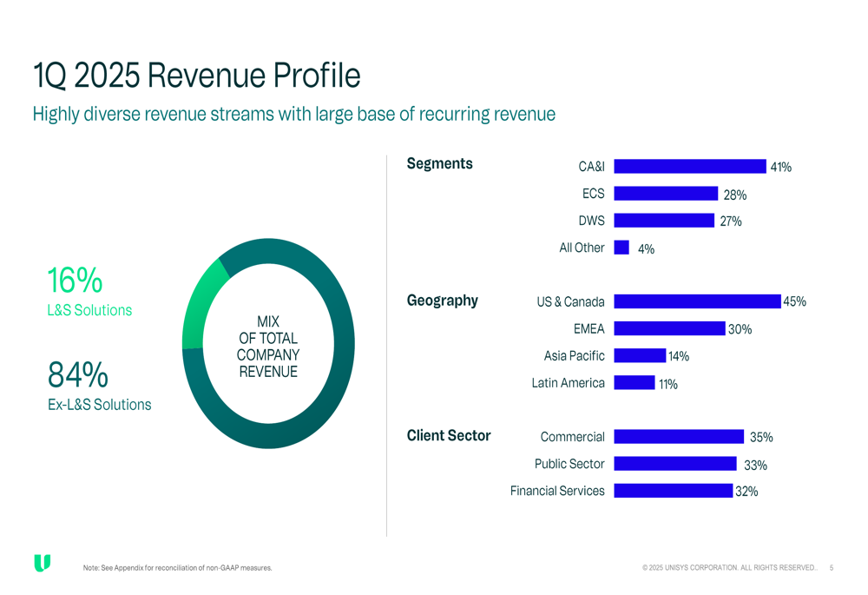The height and width of the screenshot is (595, 868).
Task: Click the 'Financial Services' row label
Action: [x=557, y=491]
